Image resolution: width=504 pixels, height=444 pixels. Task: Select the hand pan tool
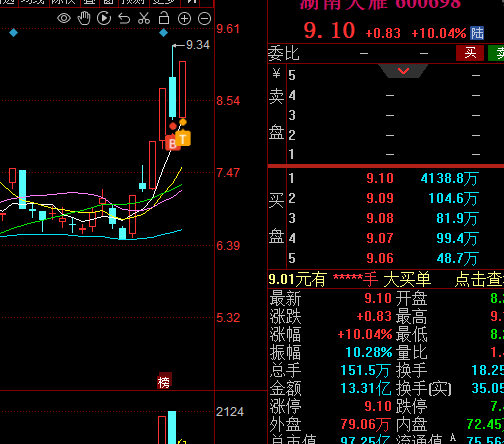tap(84, 18)
